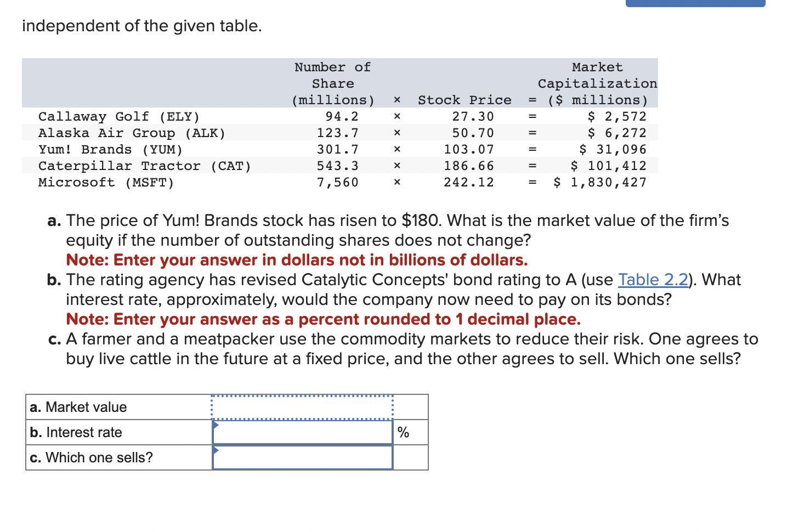This screenshot has width=793, height=532.
Task: Click the Microsoft (MSFT) row label
Action: click(106, 182)
